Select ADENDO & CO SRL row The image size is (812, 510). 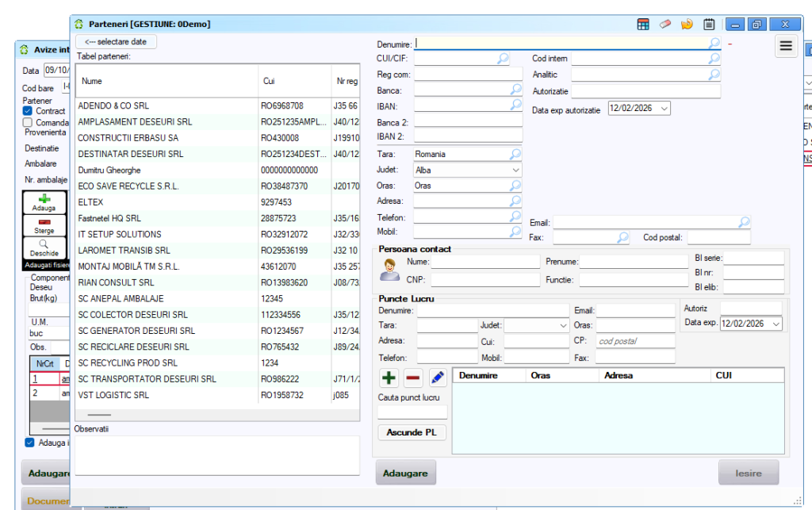pos(217,105)
